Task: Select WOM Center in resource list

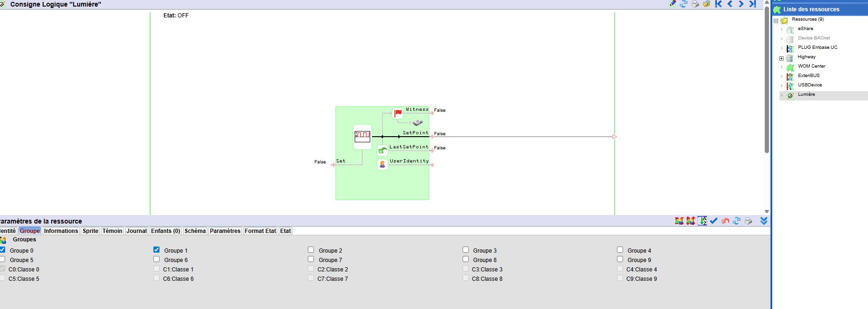Action: pos(811,66)
